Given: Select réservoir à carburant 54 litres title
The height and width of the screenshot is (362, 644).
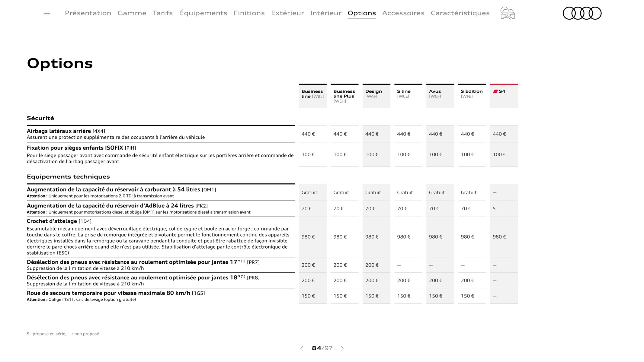Looking at the screenshot, I should pyautogui.click(x=121, y=189).
